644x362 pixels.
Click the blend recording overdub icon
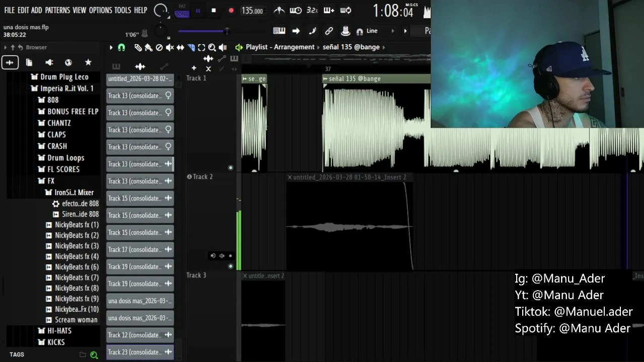[x=329, y=10]
